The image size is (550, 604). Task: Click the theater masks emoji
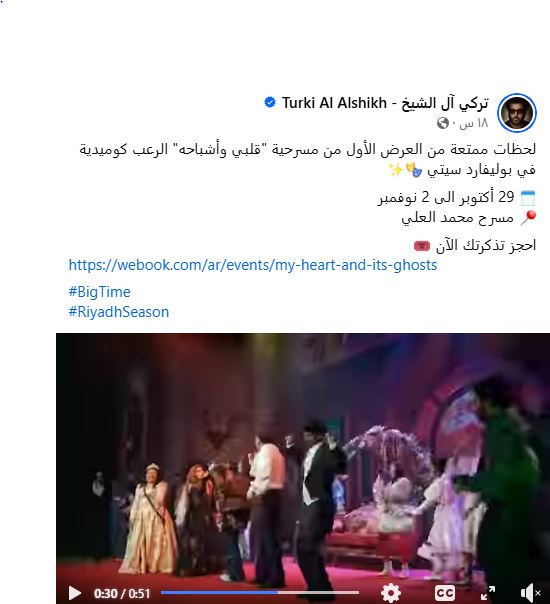point(414,170)
